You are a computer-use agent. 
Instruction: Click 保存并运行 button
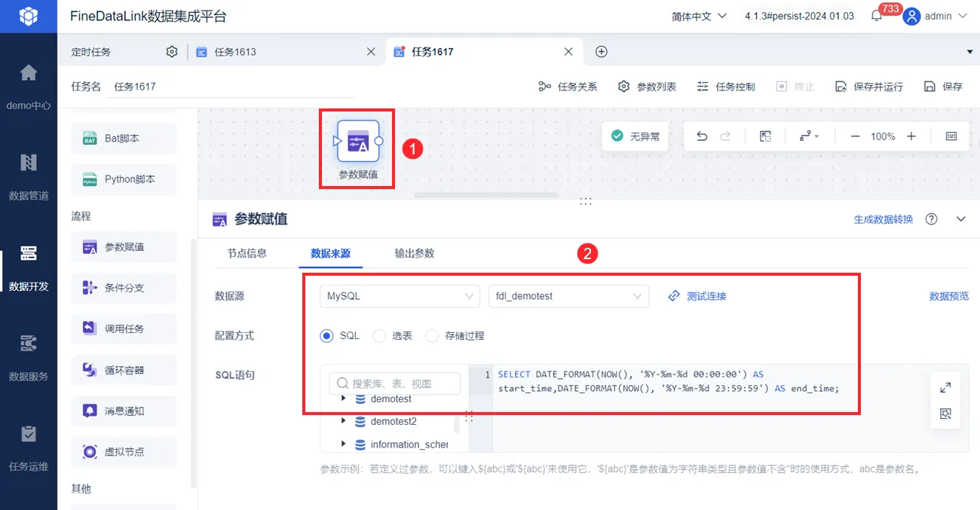point(868,87)
